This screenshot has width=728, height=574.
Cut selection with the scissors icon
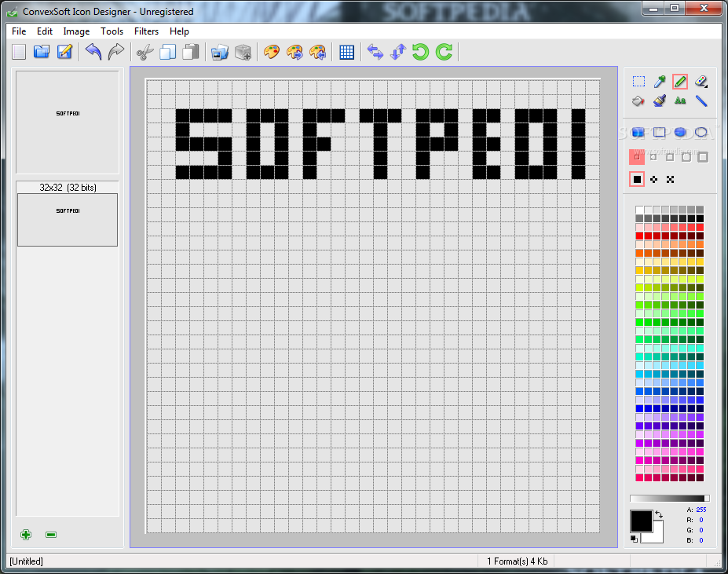pos(145,52)
